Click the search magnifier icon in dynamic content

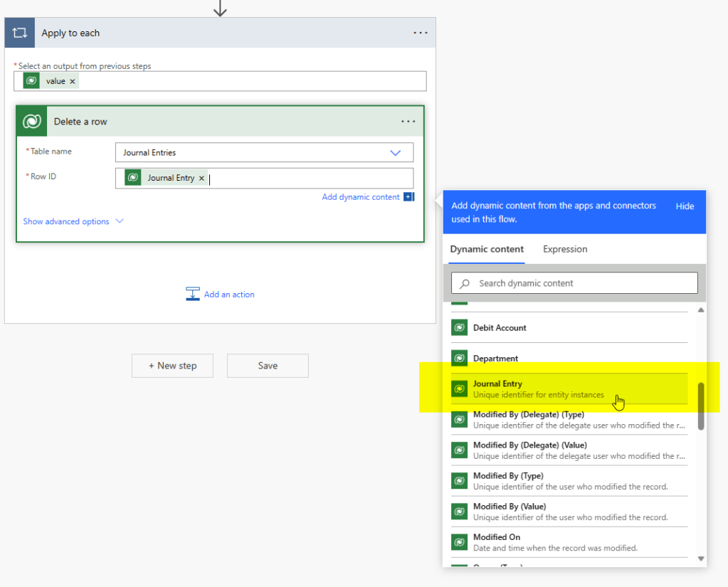click(x=465, y=283)
